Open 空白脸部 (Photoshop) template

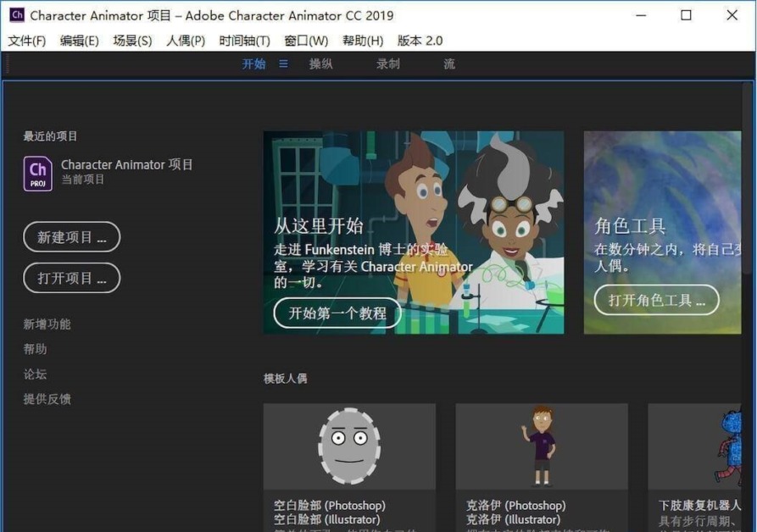(329, 506)
